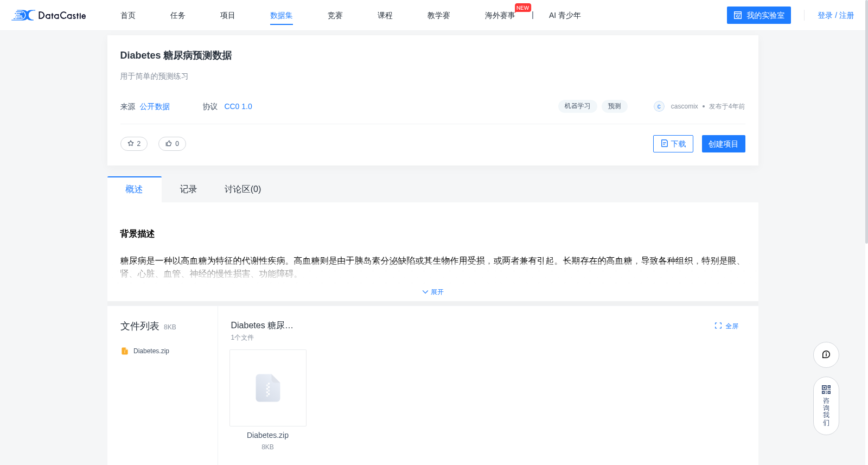Switch to the 讨论区(0) tab
868x465 pixels.
[243, 189]
